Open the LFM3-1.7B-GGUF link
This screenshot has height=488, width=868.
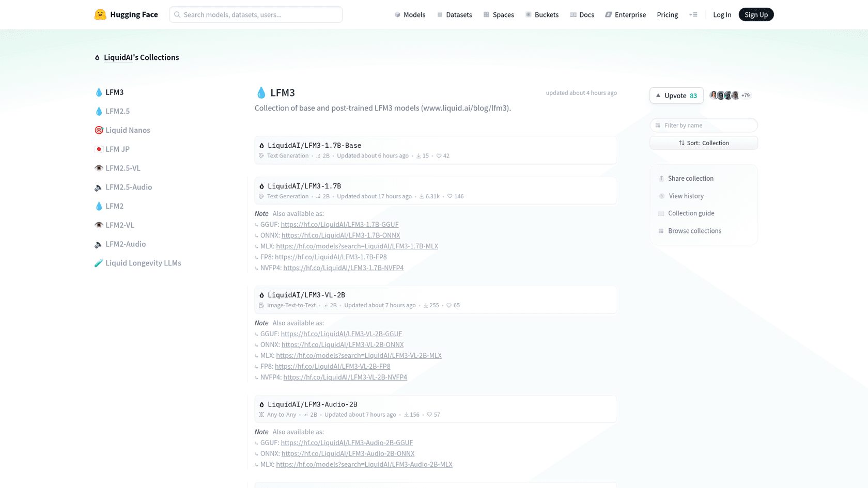[x=339, y=225]
